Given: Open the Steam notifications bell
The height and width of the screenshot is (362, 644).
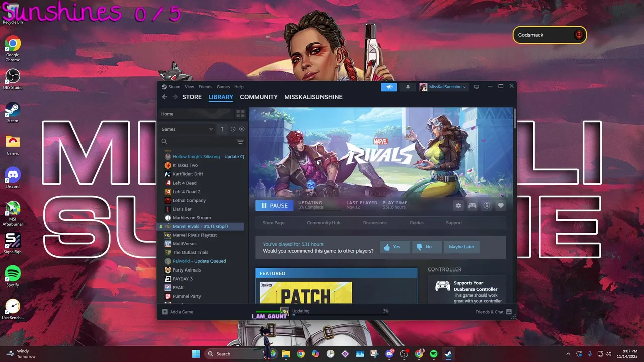Looking at the screenshot, I should [408, 87].
